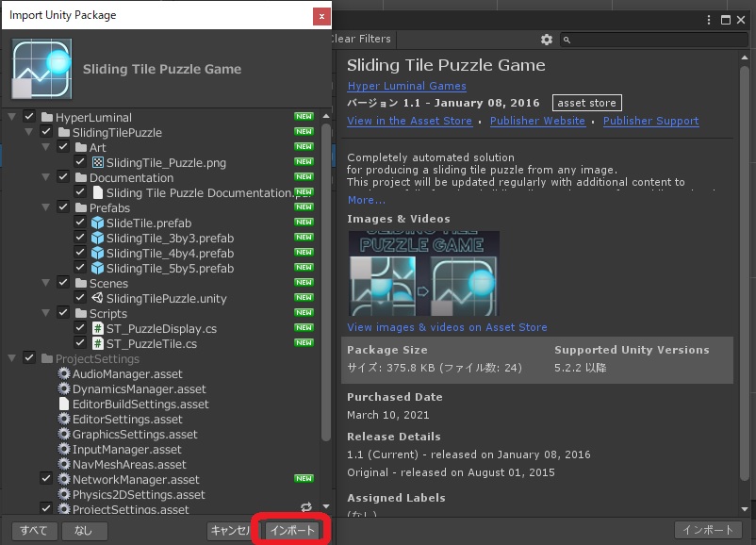Toggle the Scenes folder checkbox
The height and width of the screenshot is (545, 756).
(x=63, y=282)
